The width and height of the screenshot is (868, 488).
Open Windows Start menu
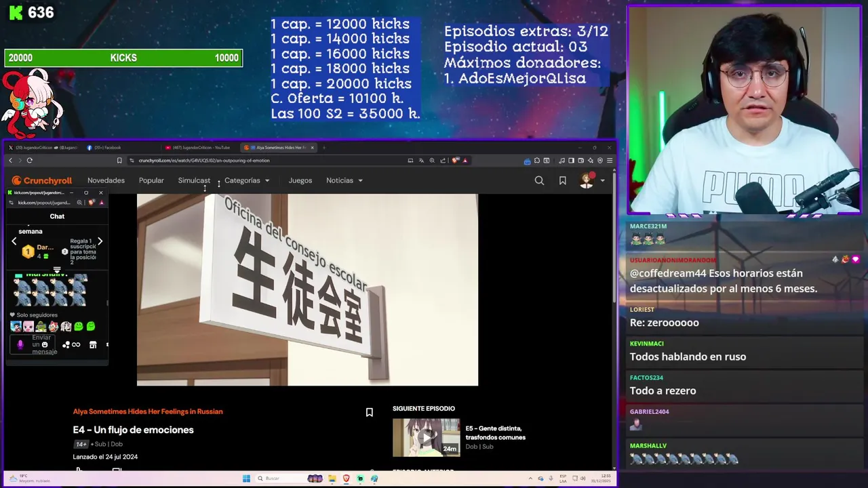click(246, 479)
